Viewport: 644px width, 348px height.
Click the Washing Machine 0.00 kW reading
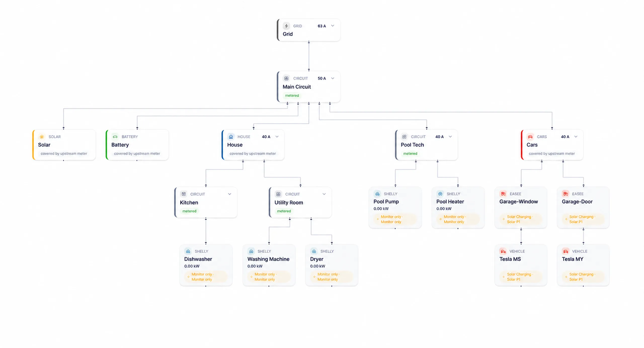point(255,266)
